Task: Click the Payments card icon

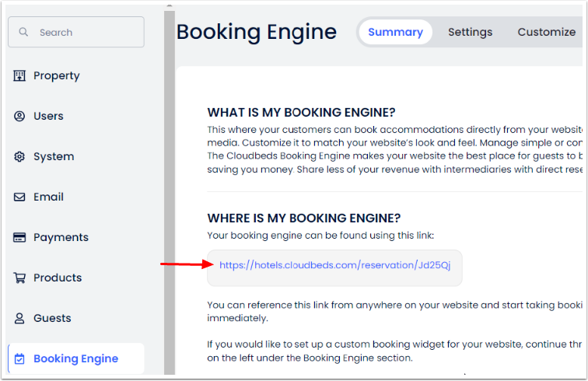Action: coord(20,237)
